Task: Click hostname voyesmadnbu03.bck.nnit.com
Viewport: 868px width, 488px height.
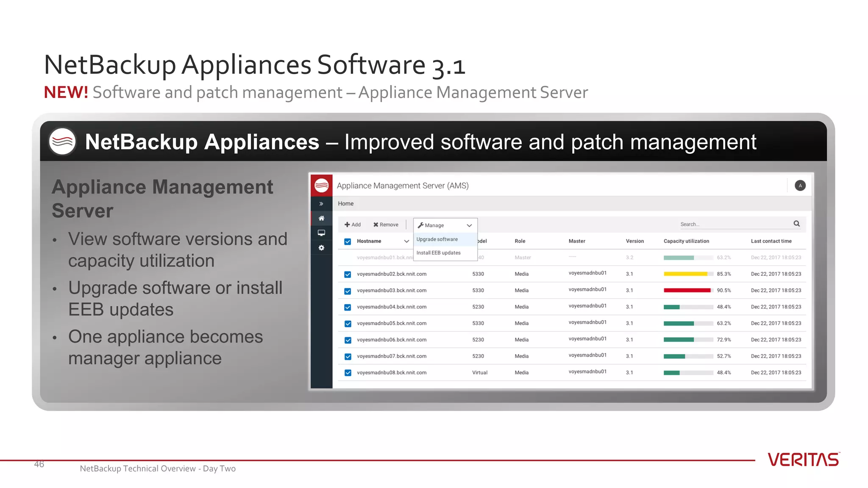Action: 392,291
